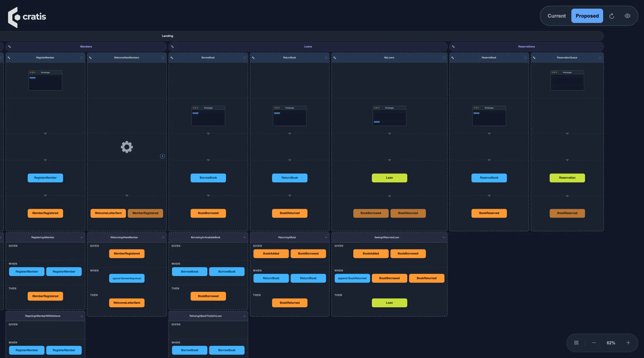Click the green Reservation read model
The image size is (644, 358).
pos(567,178)
